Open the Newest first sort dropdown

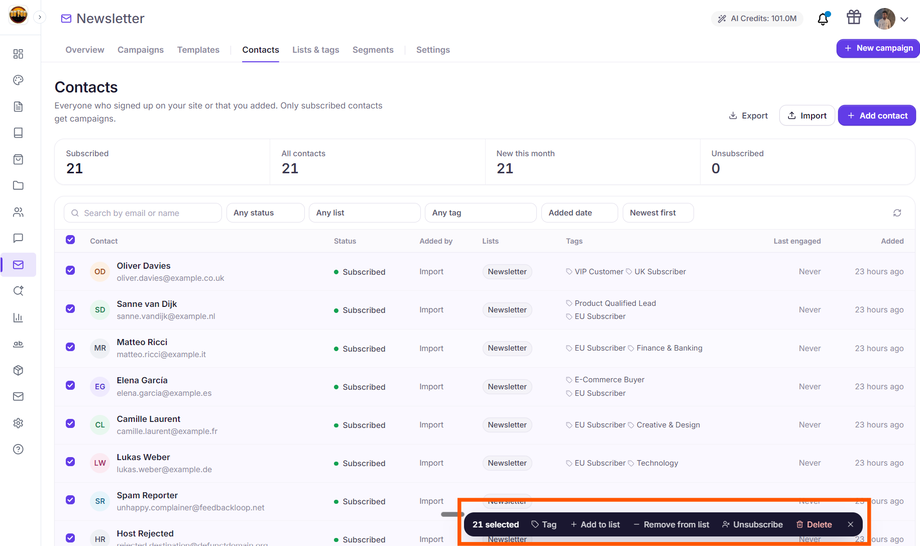[x=658, y=213]
